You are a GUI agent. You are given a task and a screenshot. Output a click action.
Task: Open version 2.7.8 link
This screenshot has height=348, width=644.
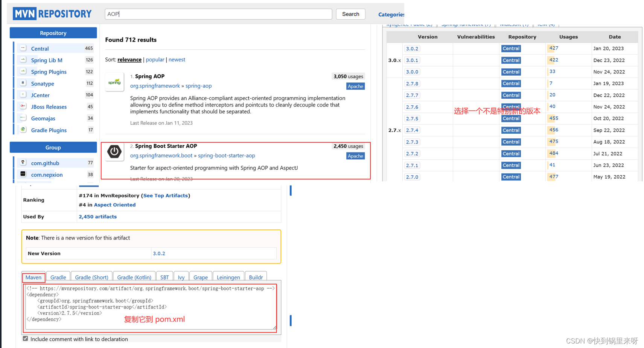click(x=412, y=84)
